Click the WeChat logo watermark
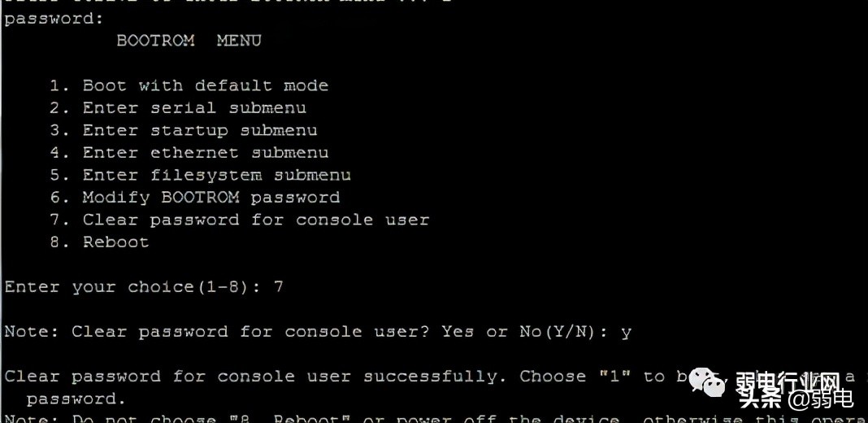The height and width of the screenshot is (423, 868). [x=708, y=382]
